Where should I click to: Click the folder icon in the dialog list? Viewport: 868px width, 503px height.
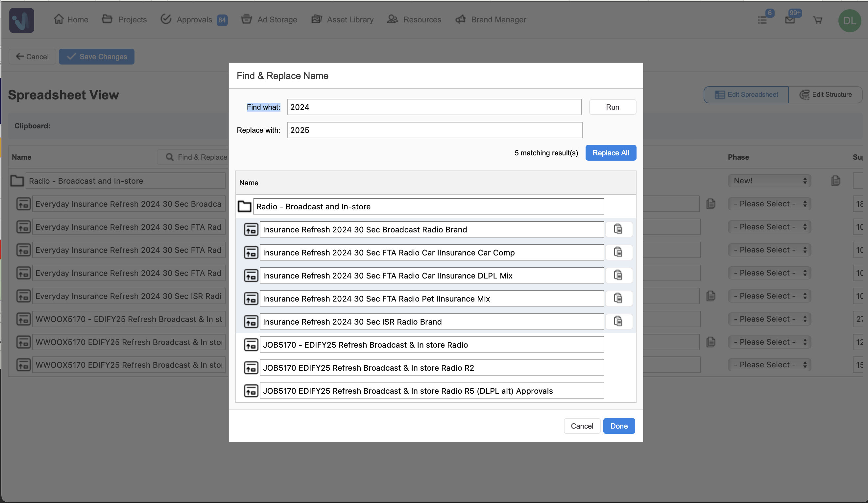[245, 206]
